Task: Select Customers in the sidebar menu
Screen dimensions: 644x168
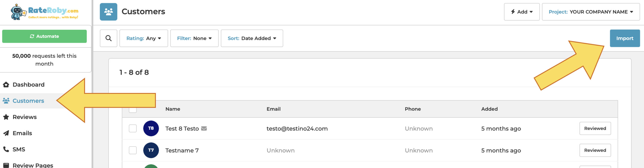Action: [28, 101]
